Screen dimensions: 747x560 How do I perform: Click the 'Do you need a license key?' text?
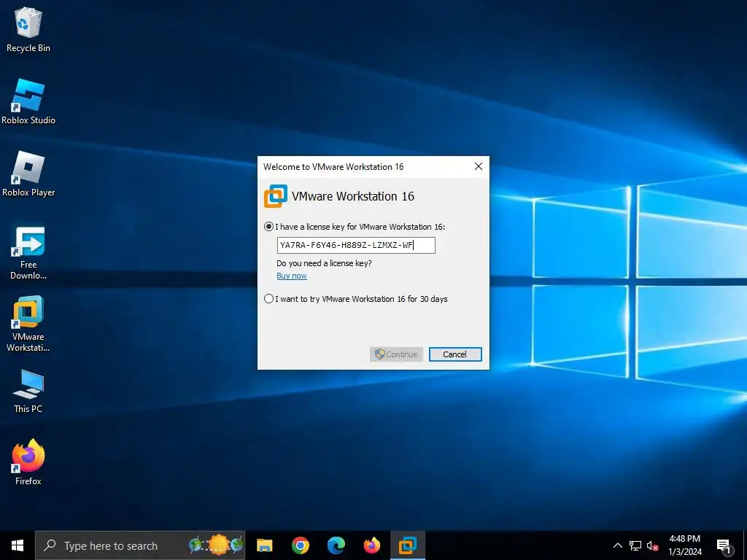pos(324,263)
